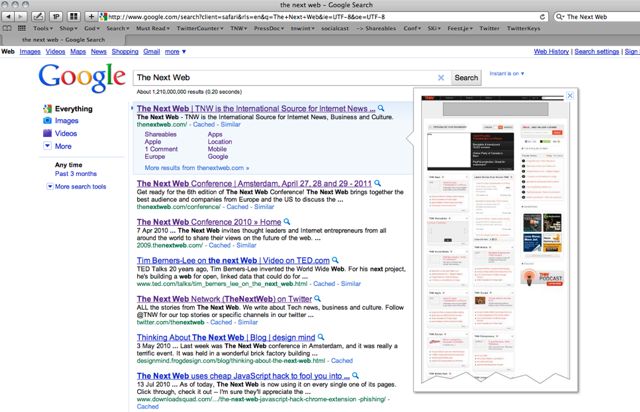Preview magnifier beside Amsterdam Conference 2011 result
This screenshot has height=412, width=640.
click(378, 183)
